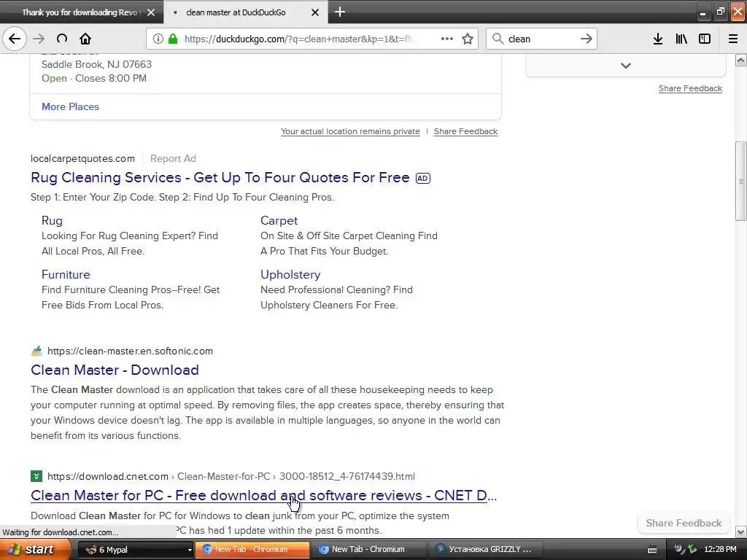Toggle the sidebar view
The width and height of the screenshot is (747, 560).
[705, 39]
